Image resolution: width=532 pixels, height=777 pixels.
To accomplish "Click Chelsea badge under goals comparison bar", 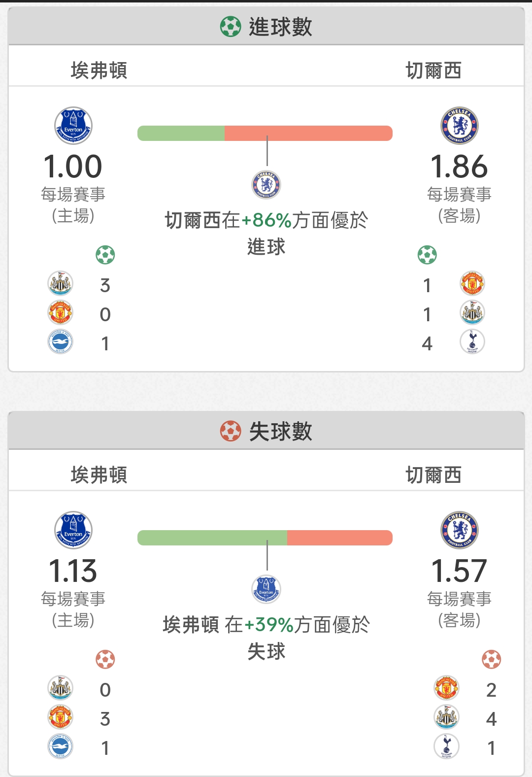I will point(266,185).
